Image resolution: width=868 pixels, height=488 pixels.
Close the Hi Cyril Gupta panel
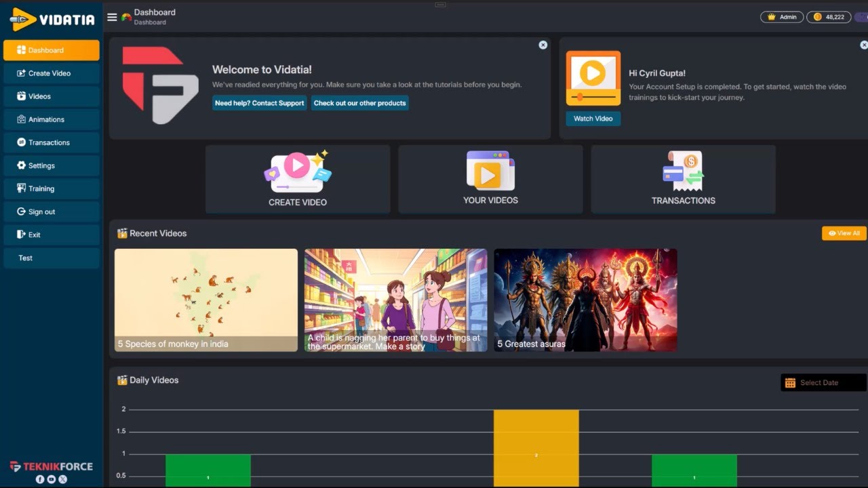[864, 45]
